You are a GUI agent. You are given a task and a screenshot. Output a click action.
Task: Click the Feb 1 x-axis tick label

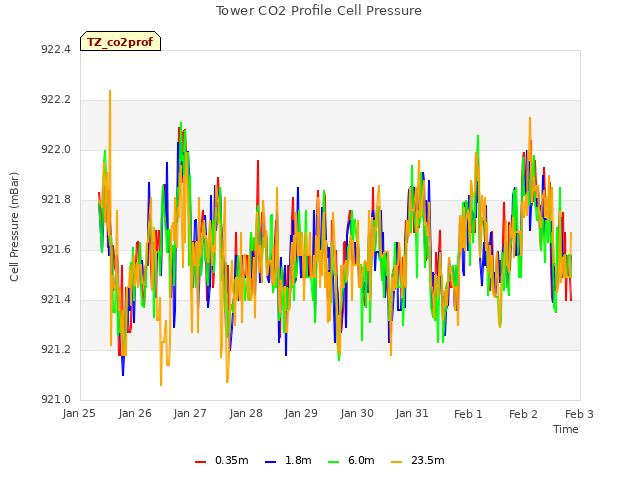(x=468, y=414)
